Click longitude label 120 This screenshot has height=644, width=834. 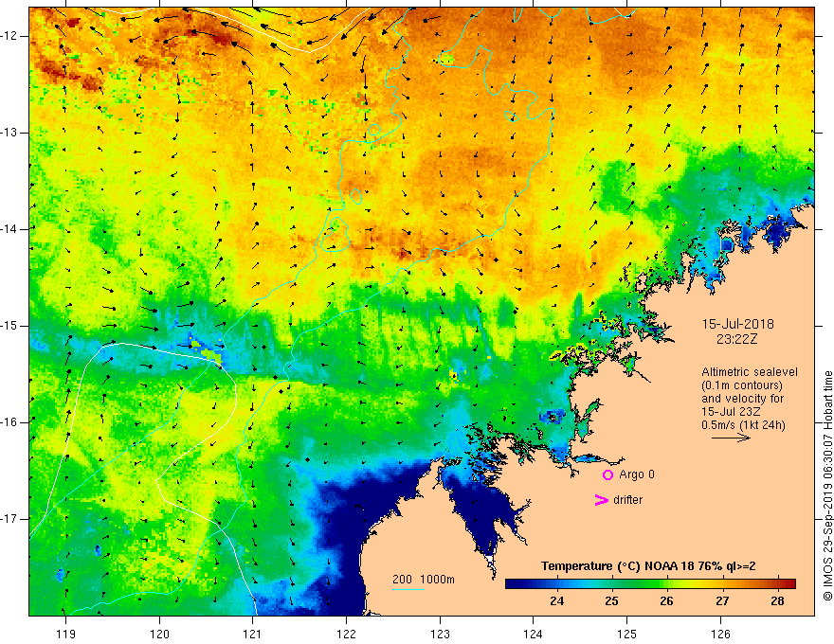(x=159, y=634)
